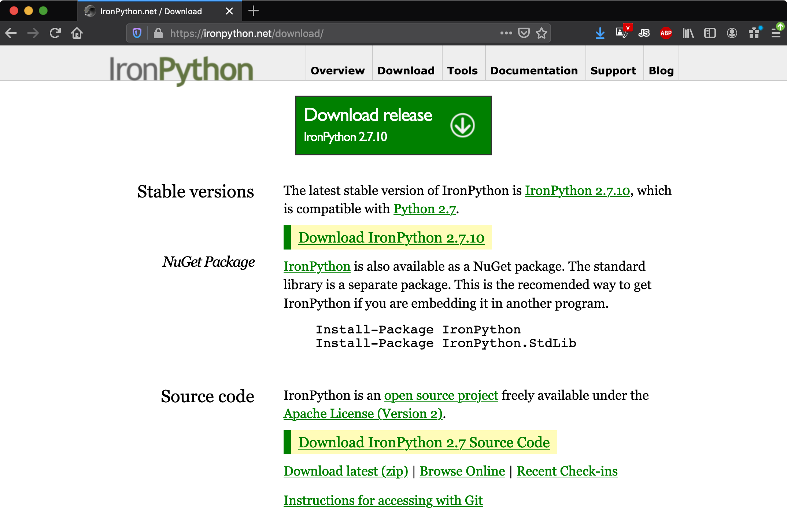Open Download IronPython 2.7 Source Code link
This screenshot has width=787, height=532.
424,442
